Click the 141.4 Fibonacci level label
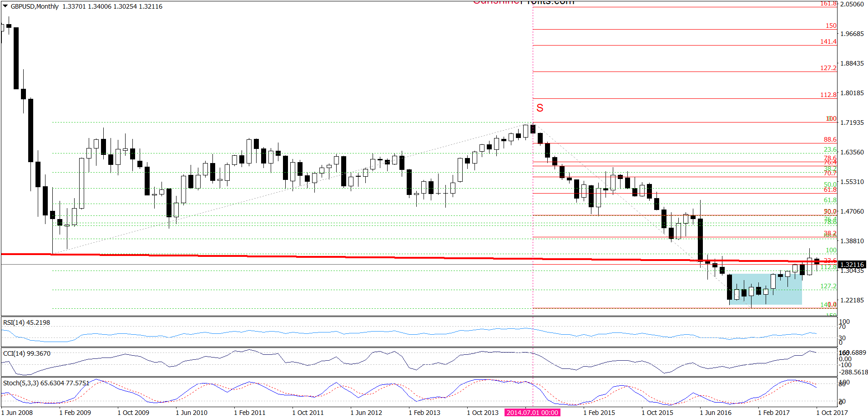The height and width of the screenshot is (419, 868). (828, 41)
